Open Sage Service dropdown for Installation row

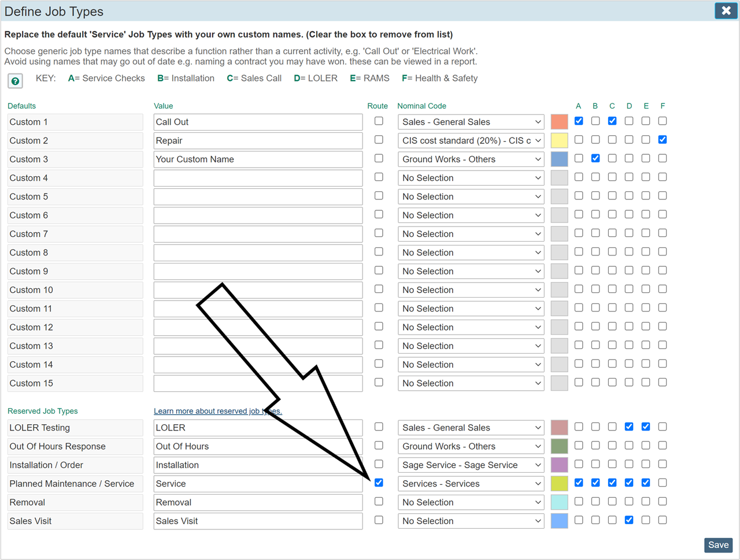[471, 465]
